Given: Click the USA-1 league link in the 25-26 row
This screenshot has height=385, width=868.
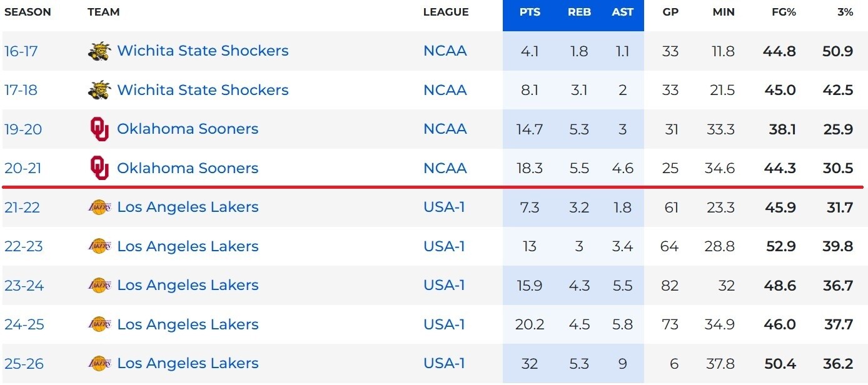Looking at the screenshot, I should 444,363.
